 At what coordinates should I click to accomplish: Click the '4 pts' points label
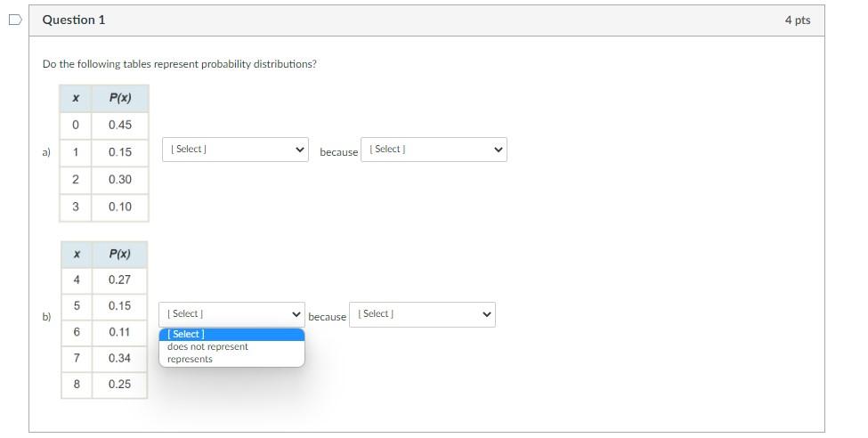(797, 20)
